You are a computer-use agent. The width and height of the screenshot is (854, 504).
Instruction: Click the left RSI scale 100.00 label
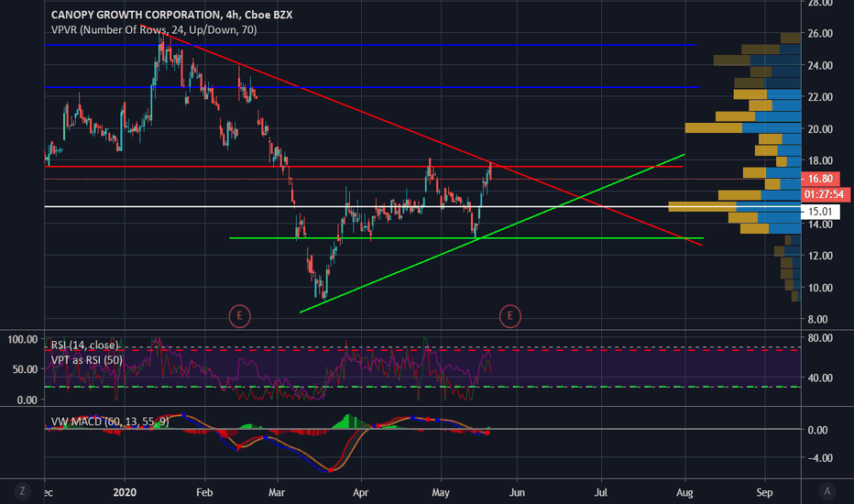point(23,339)
